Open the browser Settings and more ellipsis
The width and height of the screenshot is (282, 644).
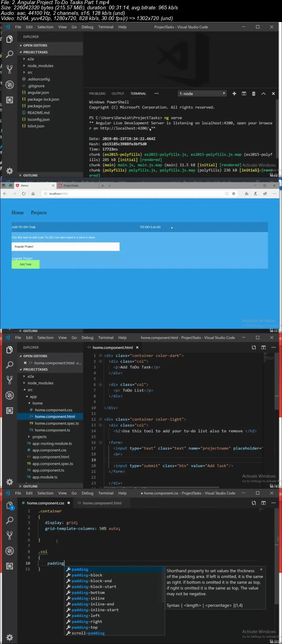(274, 194)
